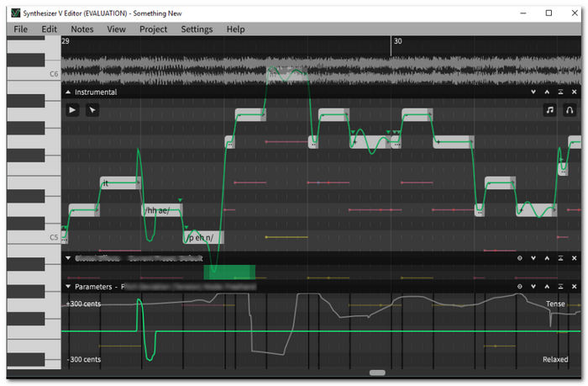Click the C5 piano key
Viewport: 588px width, 386px height.
coord(34,237)
